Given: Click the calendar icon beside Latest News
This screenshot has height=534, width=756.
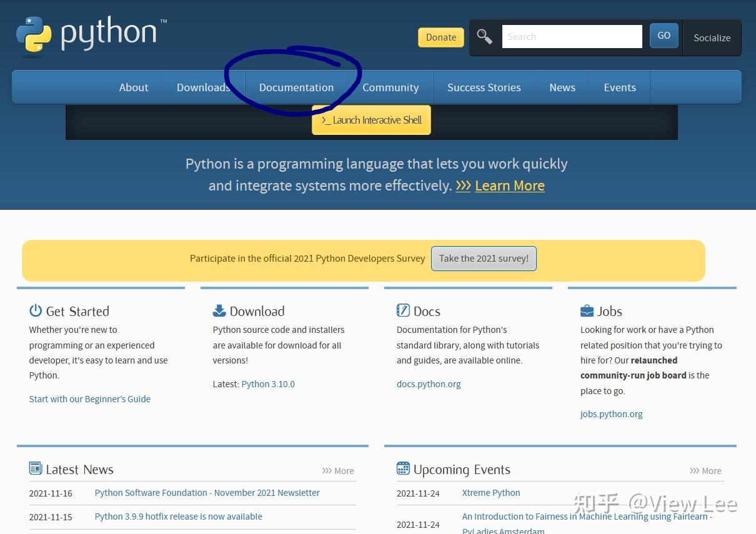Looking at the screenshot, I should click(x=35, y=468).
